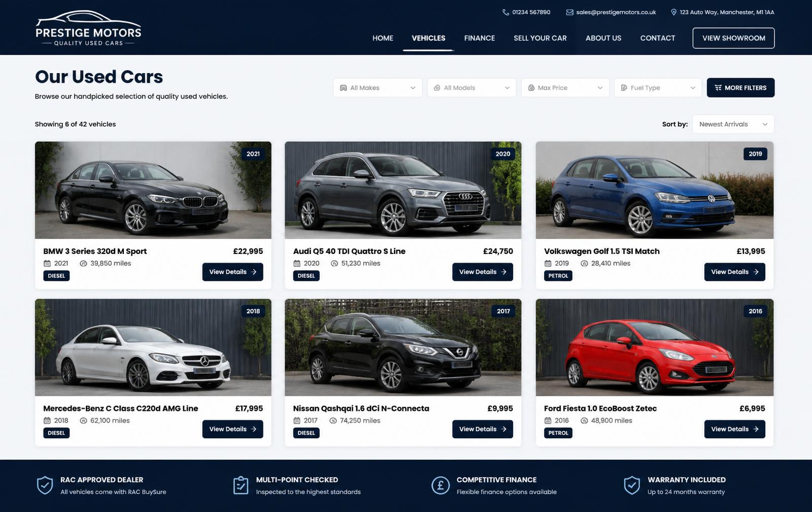Click Warranty Included shield icon

pos(632,485)
